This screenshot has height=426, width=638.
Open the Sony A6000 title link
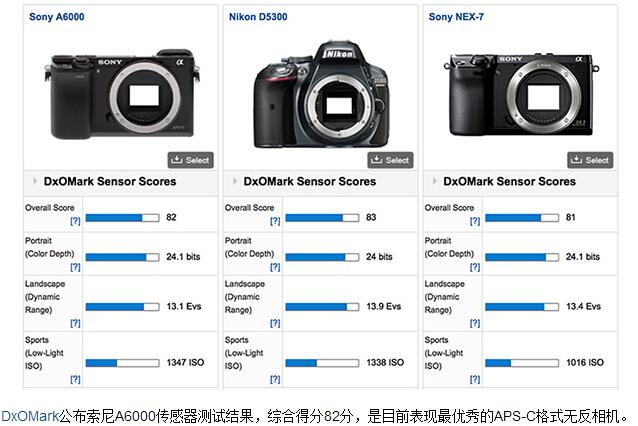(x=57, y=17)
